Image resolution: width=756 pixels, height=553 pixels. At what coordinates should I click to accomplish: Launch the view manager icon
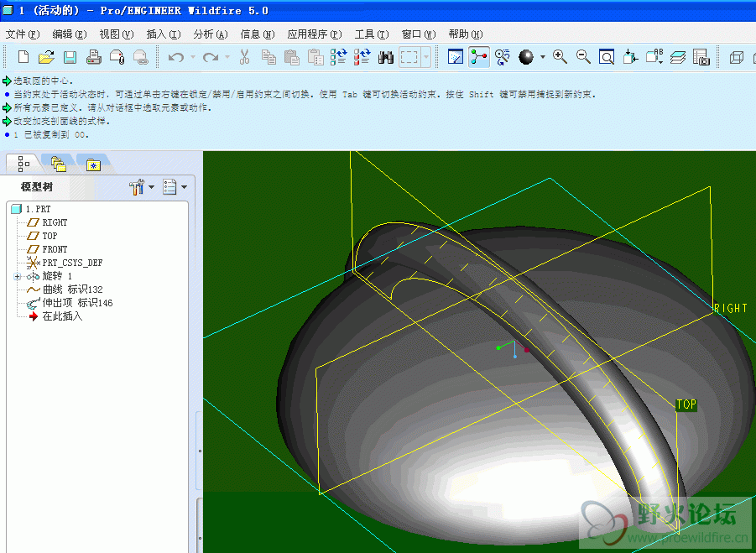click(x=701, y=57)
